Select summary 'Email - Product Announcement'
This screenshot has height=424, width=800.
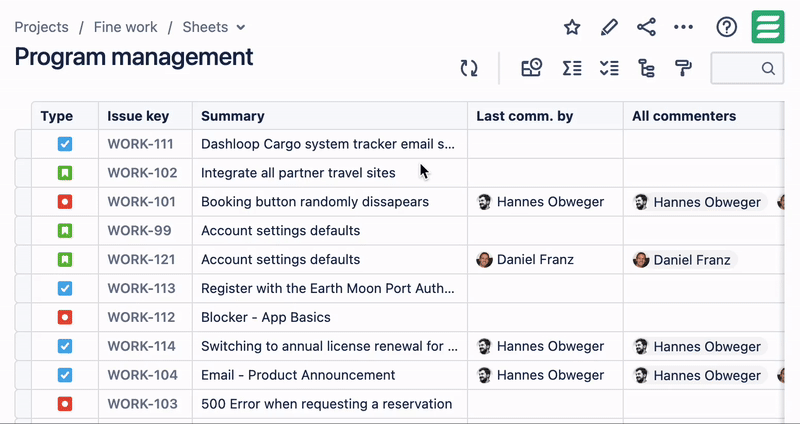click(298, 376)
